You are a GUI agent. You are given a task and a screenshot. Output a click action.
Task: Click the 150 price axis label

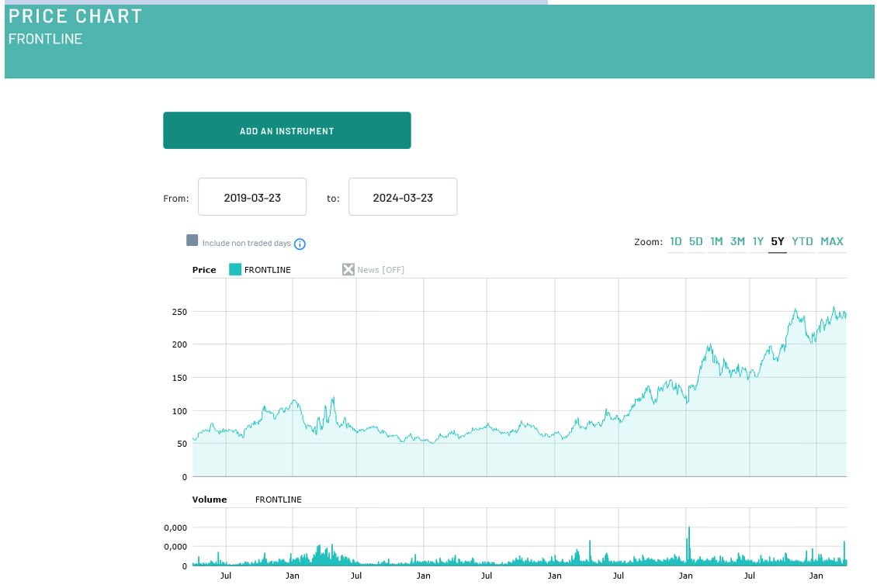click(179, 378)
